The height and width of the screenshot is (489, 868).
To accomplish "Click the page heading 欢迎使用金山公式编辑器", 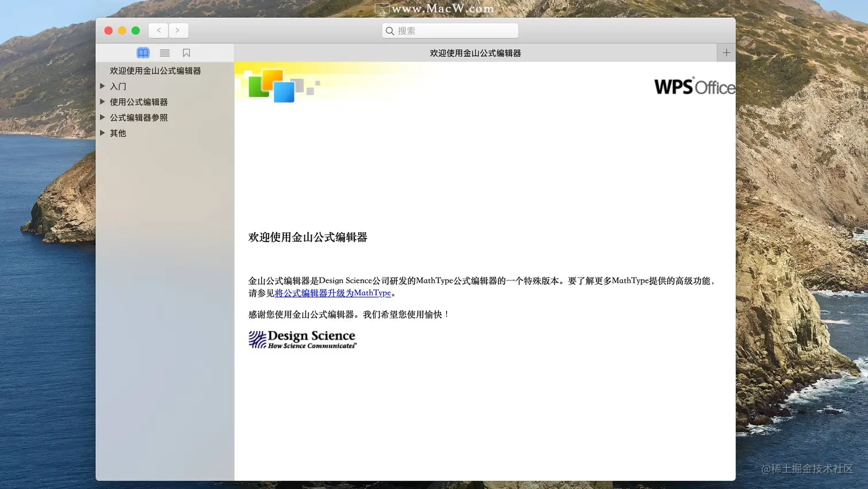I will pyautogui.click(x=308, y=237).
